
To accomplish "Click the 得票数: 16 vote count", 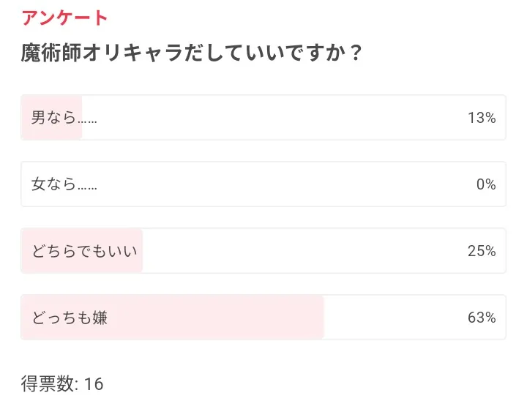I will [x=62, y=383].
